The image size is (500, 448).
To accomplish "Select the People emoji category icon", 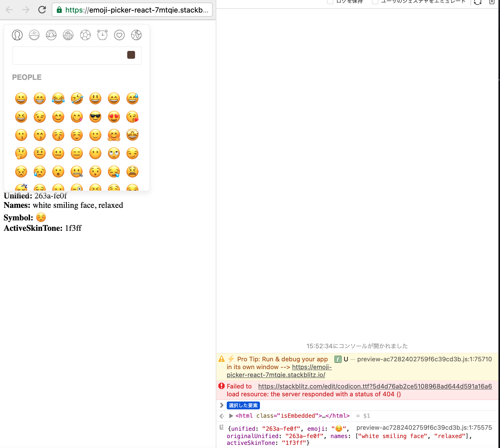I will click(17, 35).
